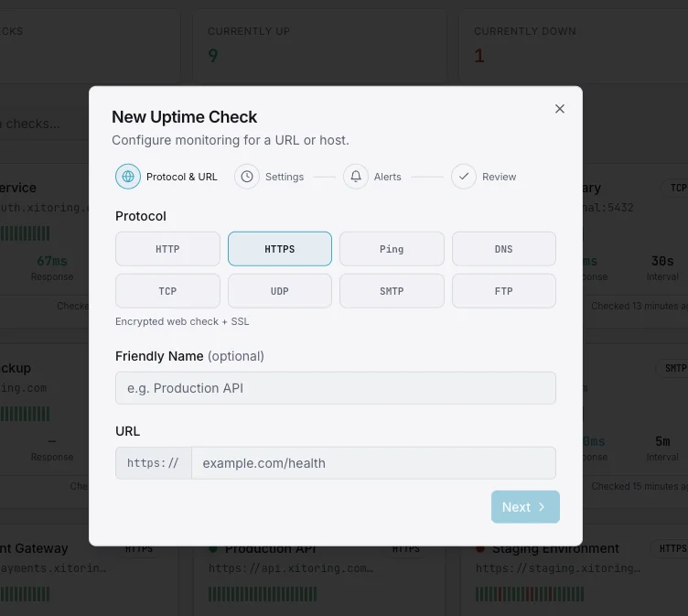Click the Staging Environment card title

(x=555, y=549)
